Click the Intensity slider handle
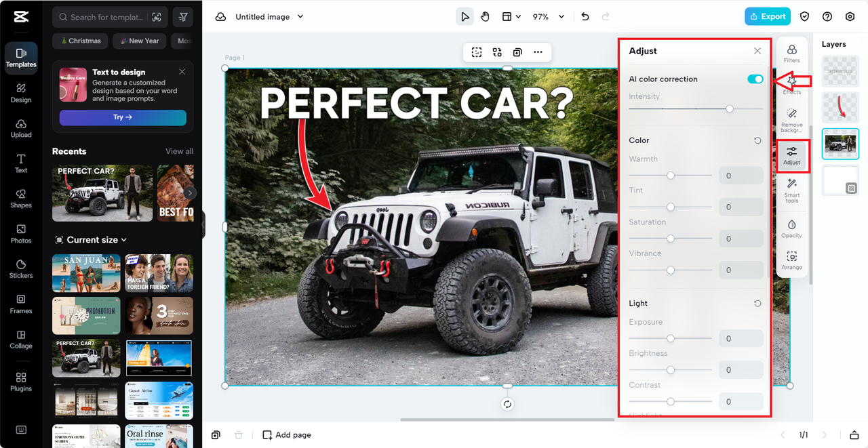This screenshot has height=448, width=868. click(730, 108)
